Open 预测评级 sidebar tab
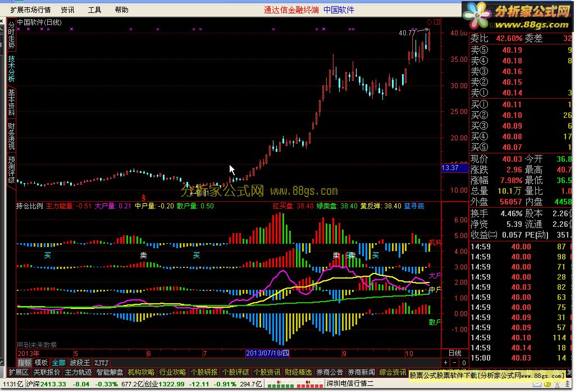 [x=11, y=170]
